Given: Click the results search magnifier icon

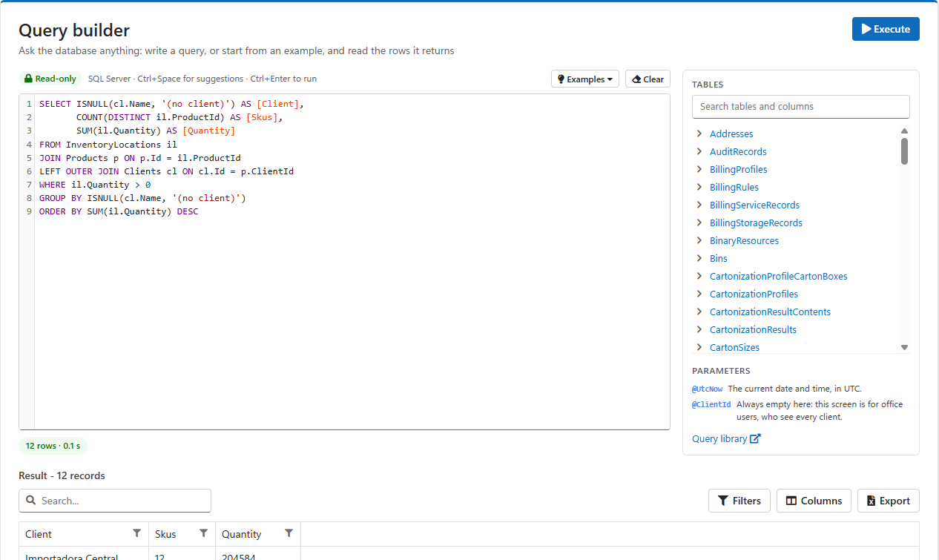Looking at the screenshot, I should click(x=31, y=501).
